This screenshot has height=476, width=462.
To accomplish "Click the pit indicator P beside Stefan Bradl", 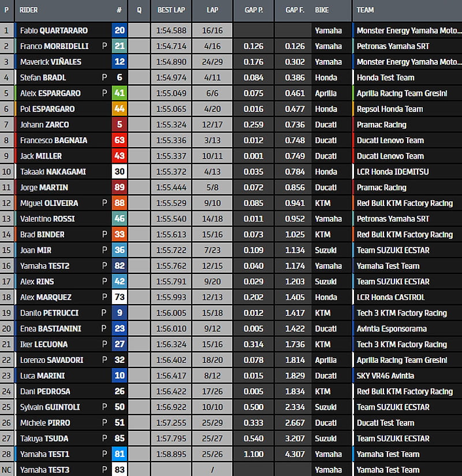I will click(x=105, y=77).
